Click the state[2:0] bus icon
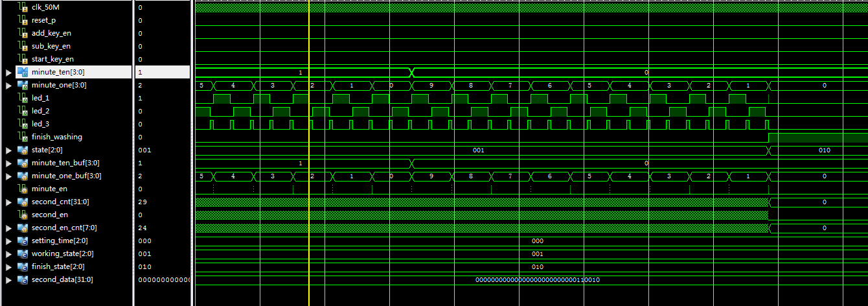 (23, 150)
